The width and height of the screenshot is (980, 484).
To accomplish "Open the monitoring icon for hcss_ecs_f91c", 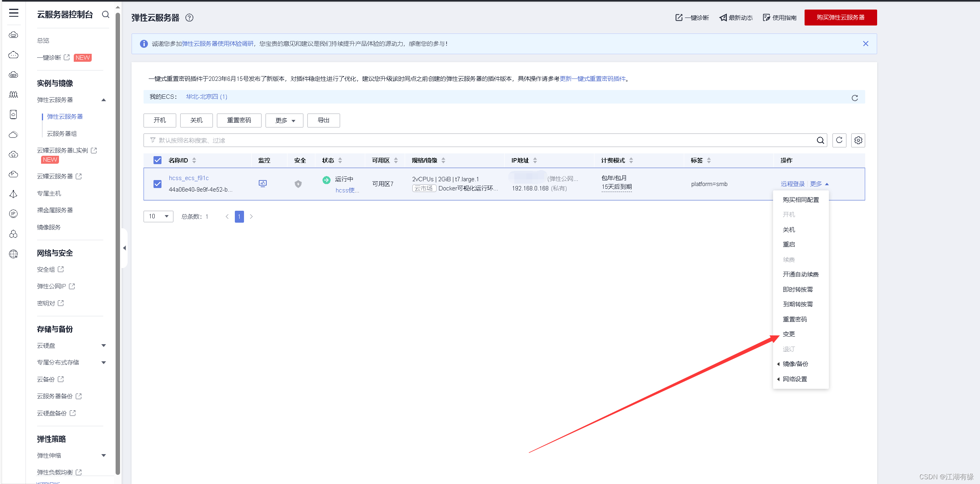I will click(x=262, y=184).
